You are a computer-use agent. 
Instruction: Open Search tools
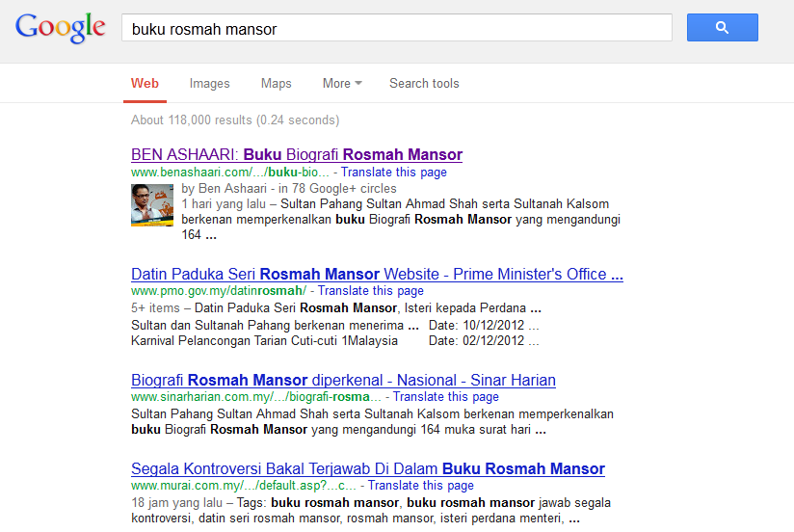[x=424, y=84]
